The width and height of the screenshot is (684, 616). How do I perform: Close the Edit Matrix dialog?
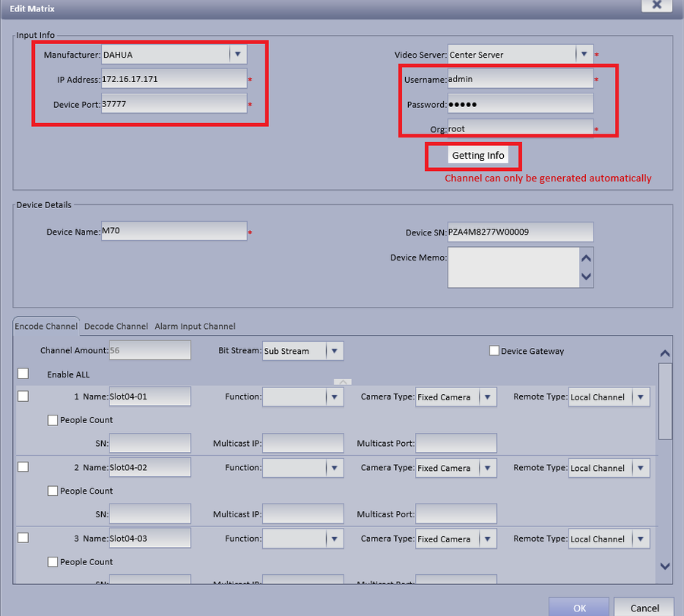(657, 5)
